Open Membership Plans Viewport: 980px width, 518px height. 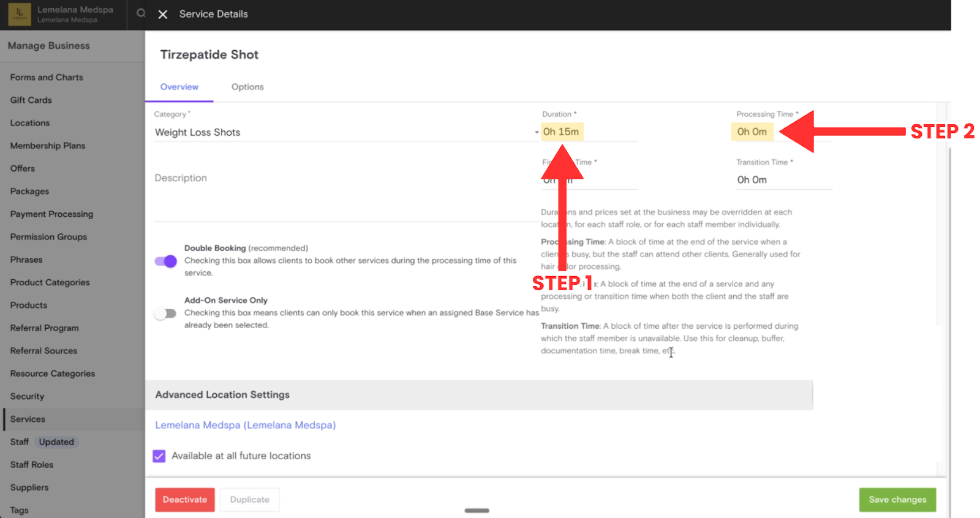coord(48,146)
